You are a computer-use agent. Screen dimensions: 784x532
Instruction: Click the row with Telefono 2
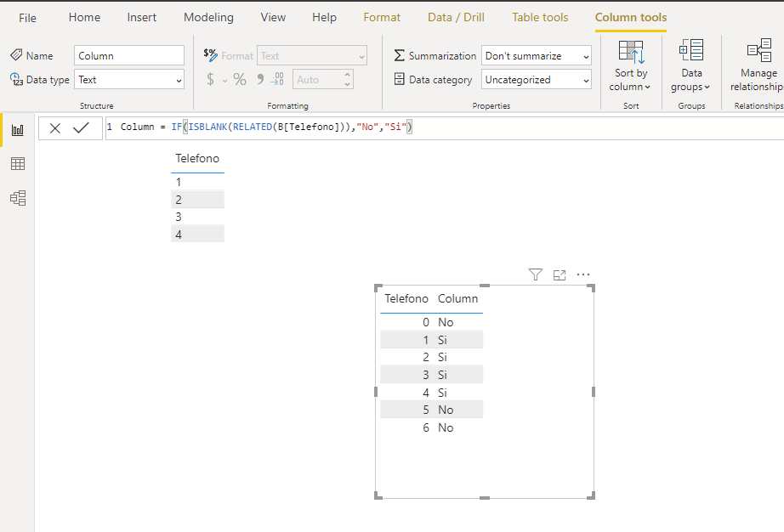pos(431,357)
